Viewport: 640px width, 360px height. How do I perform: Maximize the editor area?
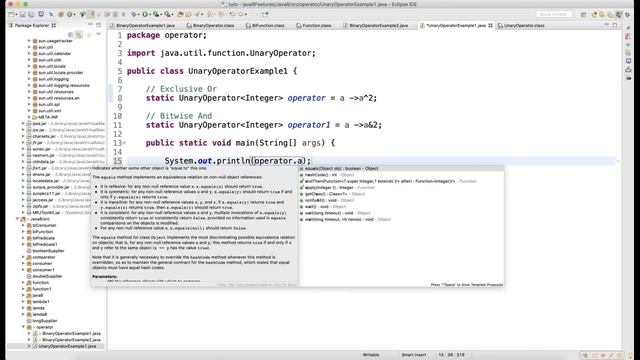click(x=615, y=25)
